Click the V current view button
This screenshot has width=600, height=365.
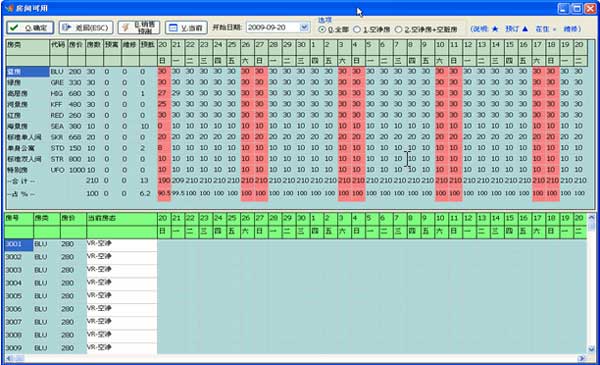[x=186, y=28]
